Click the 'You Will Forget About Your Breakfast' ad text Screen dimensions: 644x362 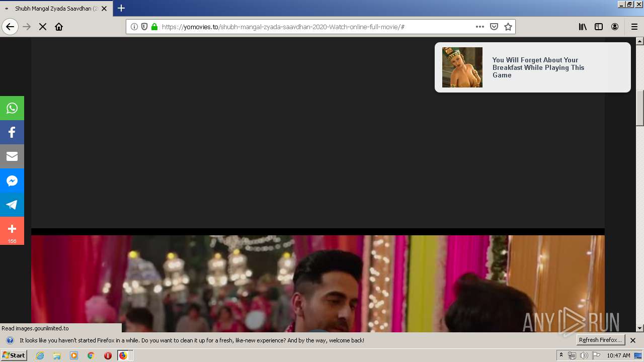[538, 67]
